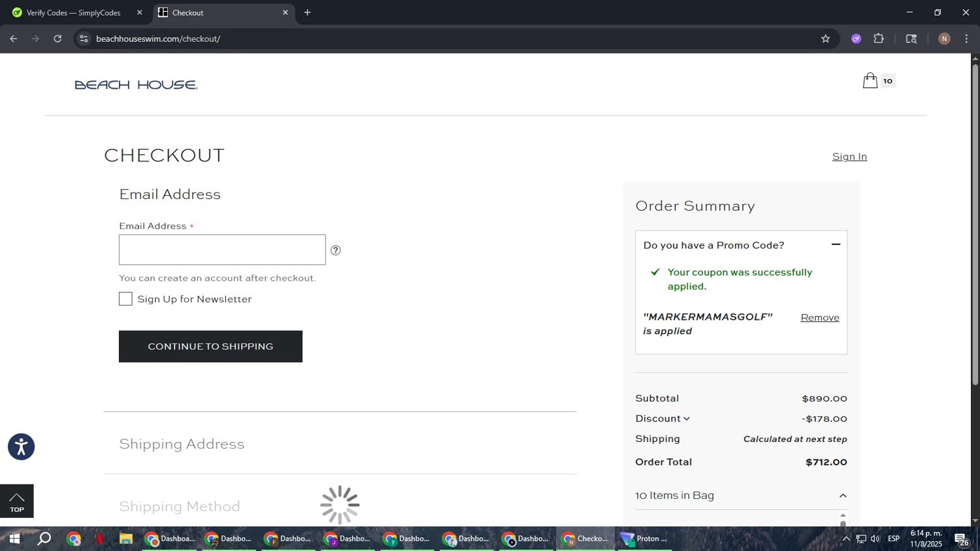Open the network icon in system tray

(861, 539)
